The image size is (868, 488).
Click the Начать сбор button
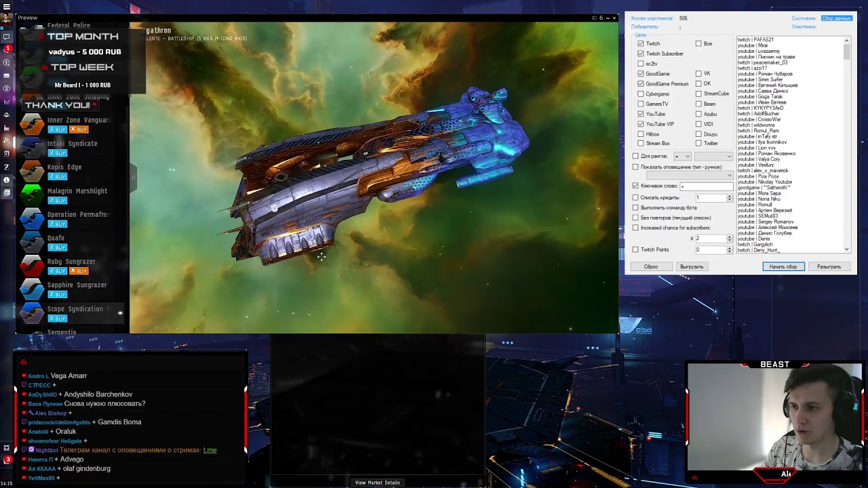783,266
